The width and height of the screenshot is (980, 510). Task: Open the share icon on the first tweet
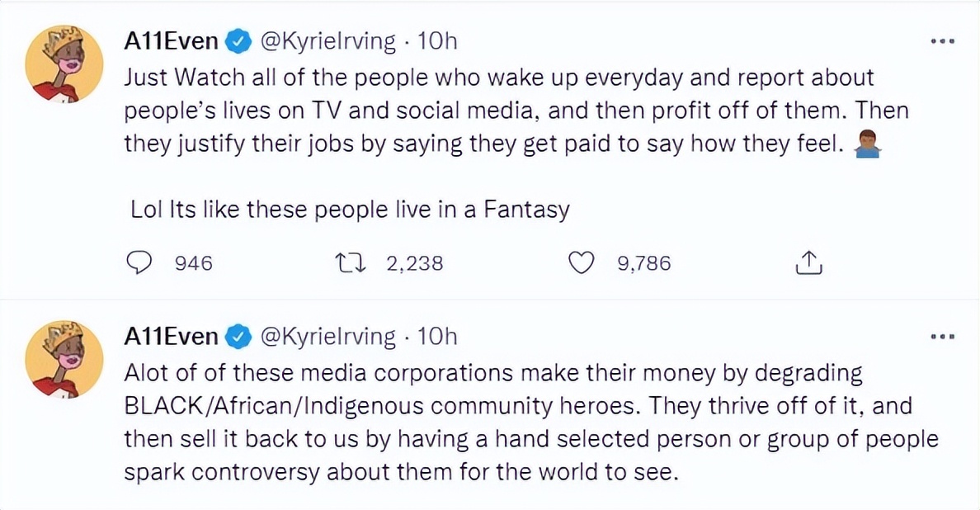(809, 263)
